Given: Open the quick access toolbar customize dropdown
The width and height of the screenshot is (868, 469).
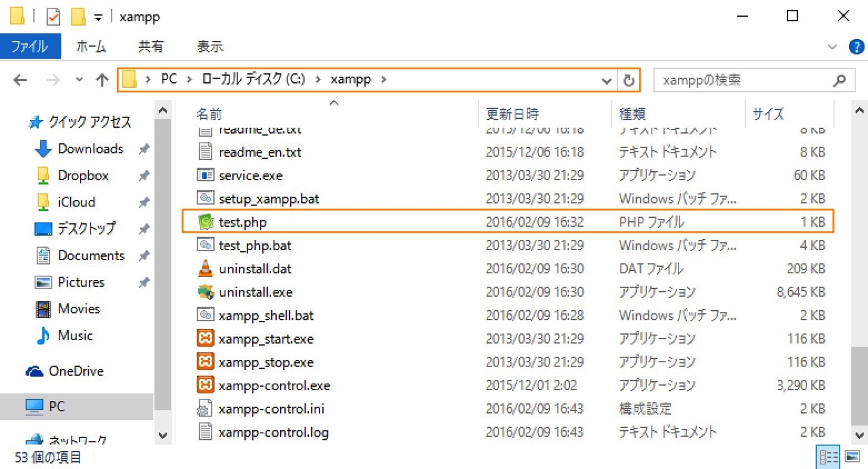Looking at the screenshot, I should (98, 18).
